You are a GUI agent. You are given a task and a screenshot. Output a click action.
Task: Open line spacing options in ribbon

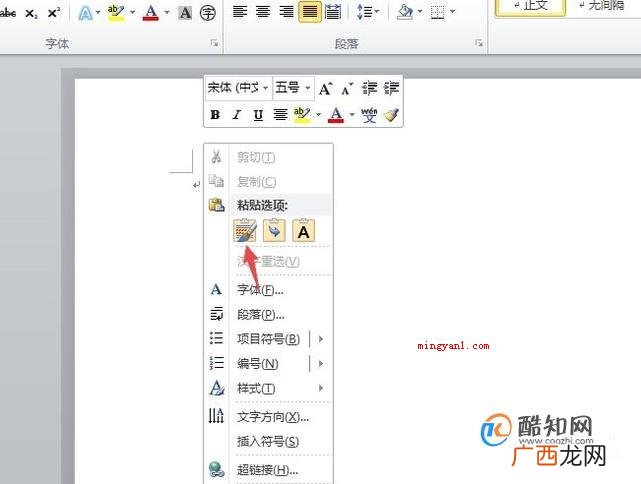point(367,11)
